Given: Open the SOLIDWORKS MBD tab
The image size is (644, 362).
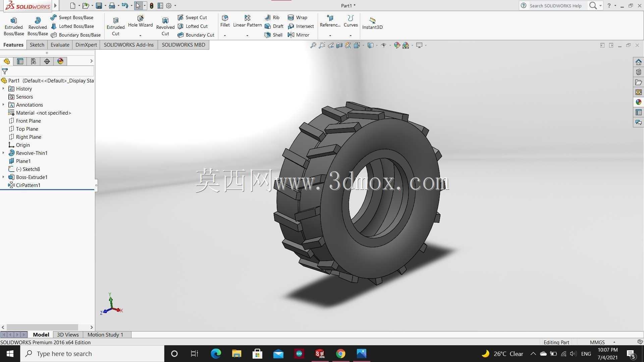Looking at the screenshot, I should tap(183, 45).
